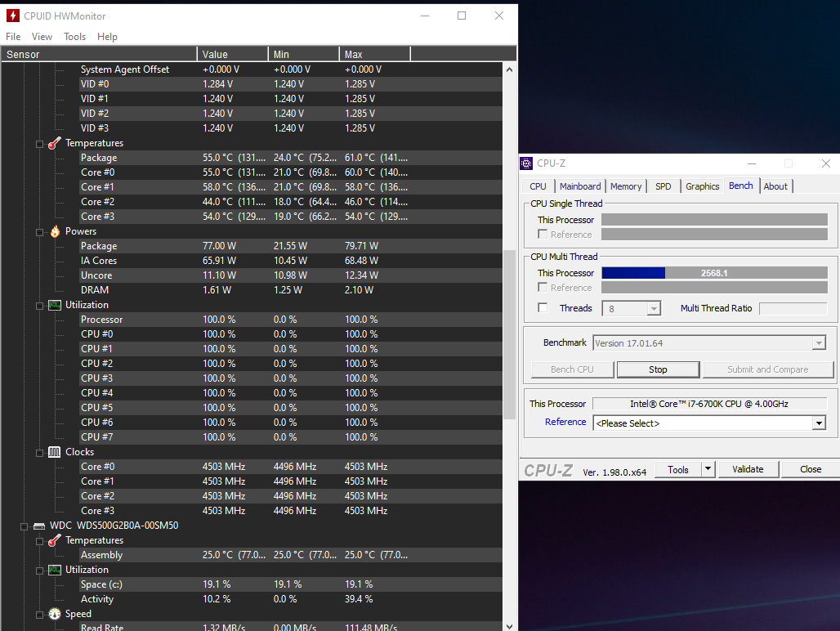Click the Single Thread This Processor bar
The width and height of the screenshot is (840, 631).
(714, 220)
